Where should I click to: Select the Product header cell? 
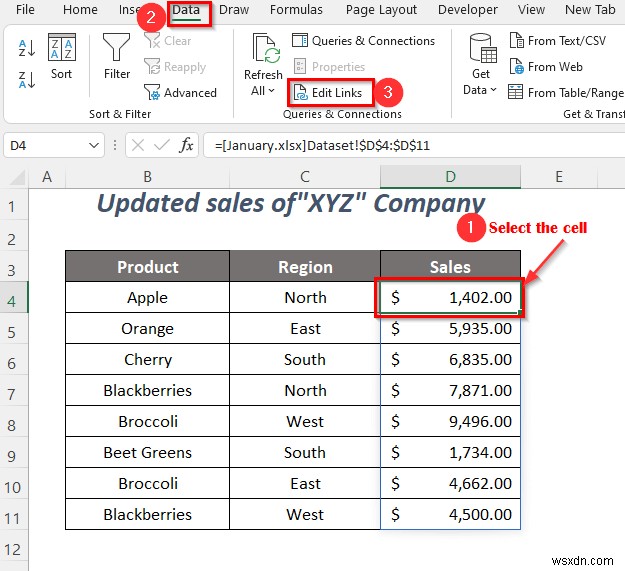click(147, 266)
